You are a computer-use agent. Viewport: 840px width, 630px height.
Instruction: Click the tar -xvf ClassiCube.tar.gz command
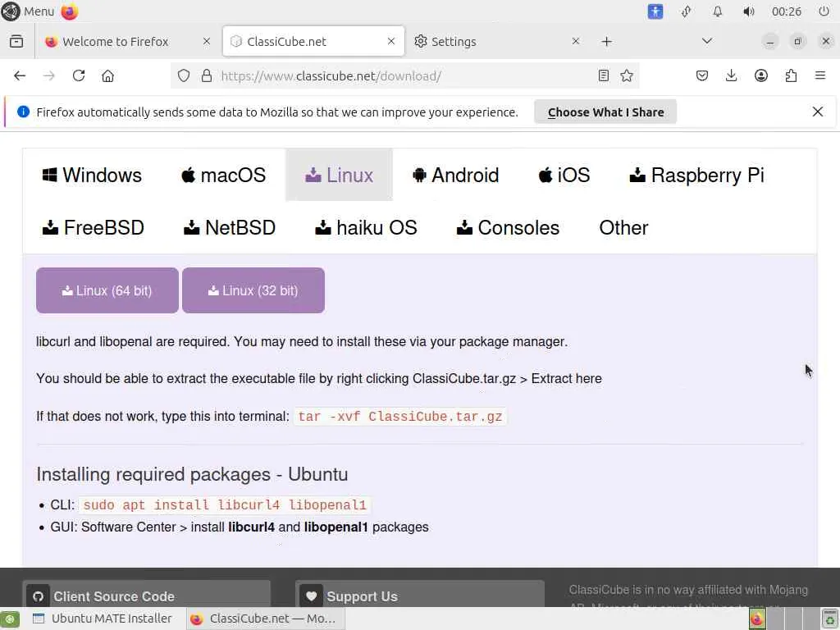pyautogui.click(x=400, y=417)
